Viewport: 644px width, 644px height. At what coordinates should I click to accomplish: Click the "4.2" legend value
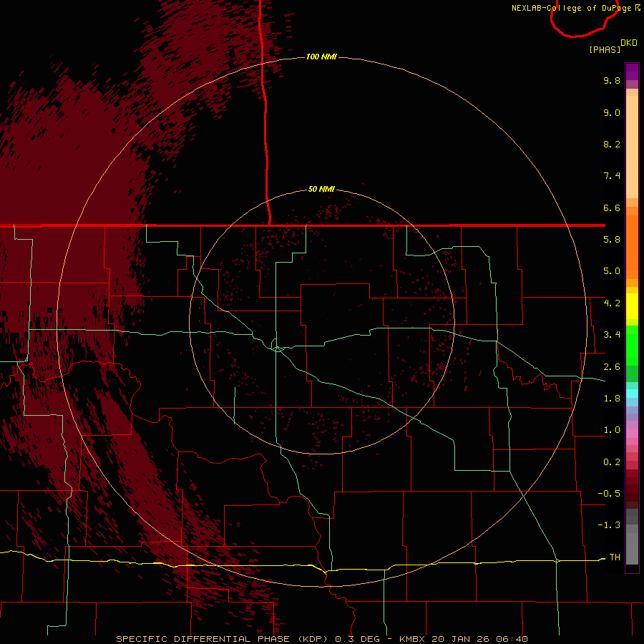point(612,303)
